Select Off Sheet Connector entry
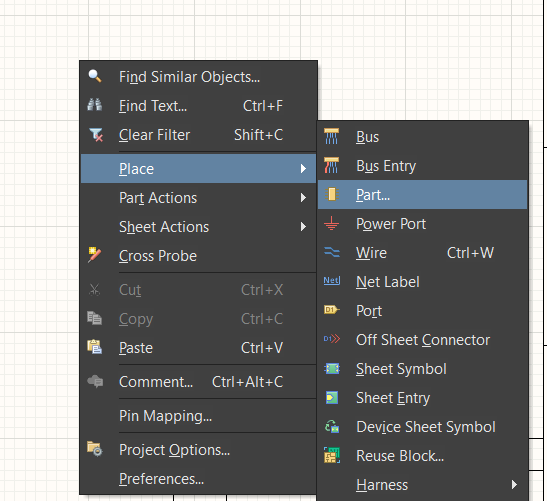547x501 pixels. pyautogui.click(x=422, y=339)
